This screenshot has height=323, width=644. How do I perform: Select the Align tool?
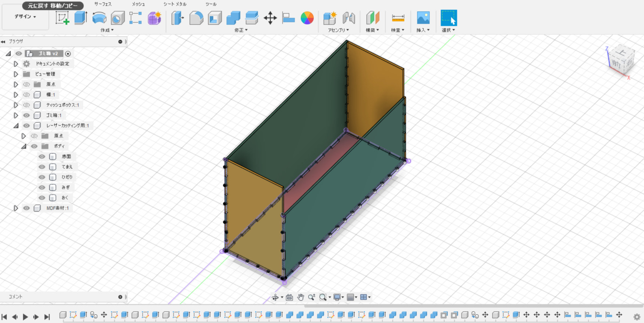[289, 18]
